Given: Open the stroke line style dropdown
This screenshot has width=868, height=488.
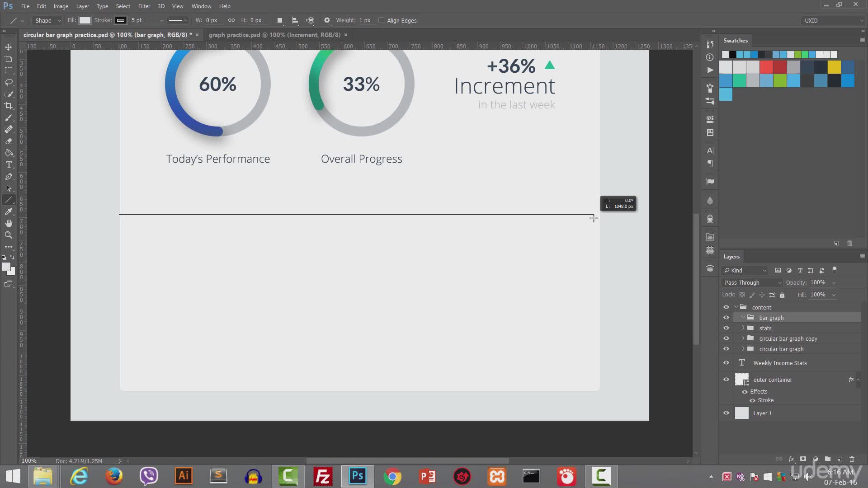Looking at the screenshot, I should (x=178, y=20).
